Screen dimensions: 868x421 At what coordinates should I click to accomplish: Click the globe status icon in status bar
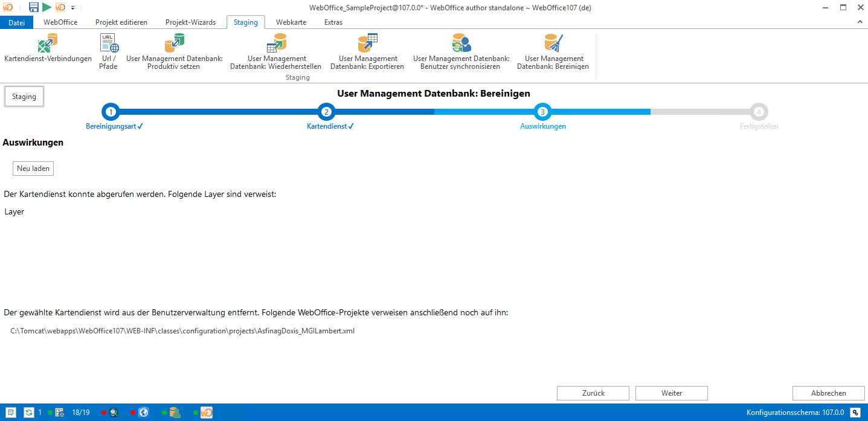pyautogui.click(x=143, y=413)
